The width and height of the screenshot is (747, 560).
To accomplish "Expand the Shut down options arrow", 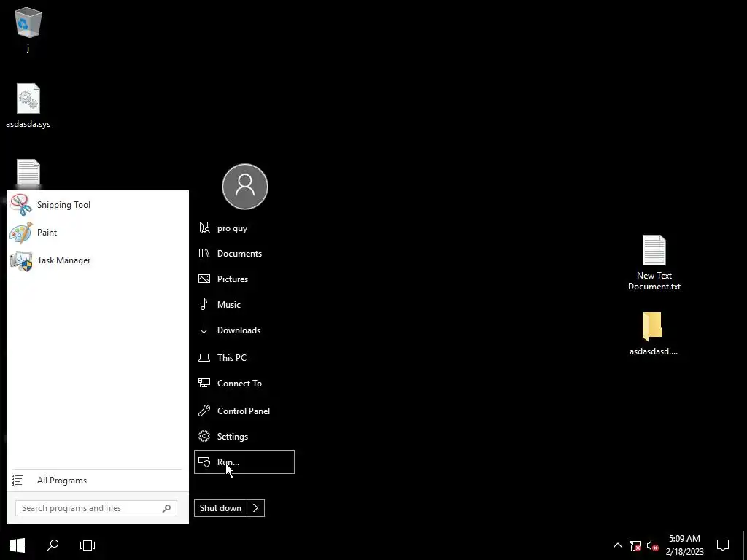I will click(256, 508).
